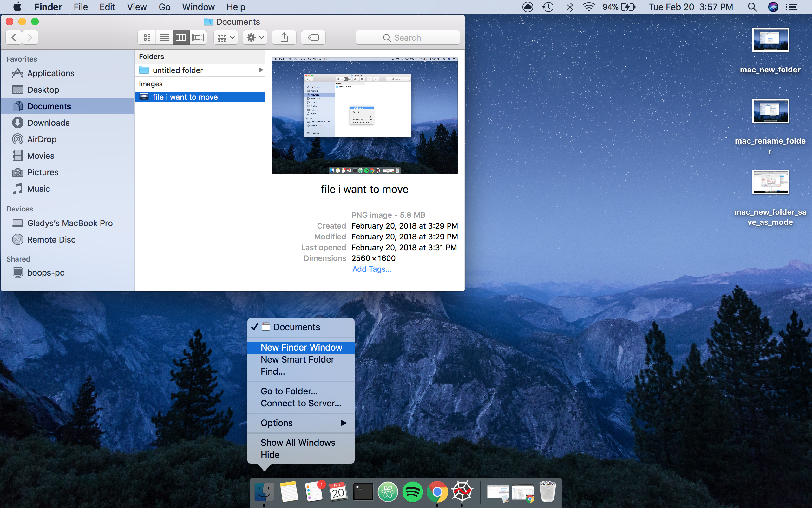
Task: Open the item arrangement dropdown
Action: tap(226, 38)
